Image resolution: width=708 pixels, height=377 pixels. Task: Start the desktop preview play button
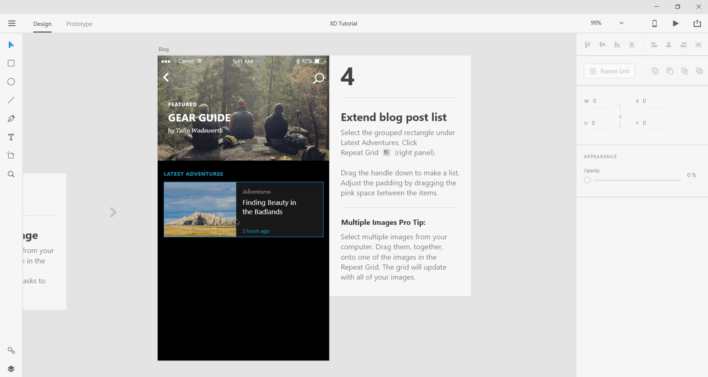point(675,23)
